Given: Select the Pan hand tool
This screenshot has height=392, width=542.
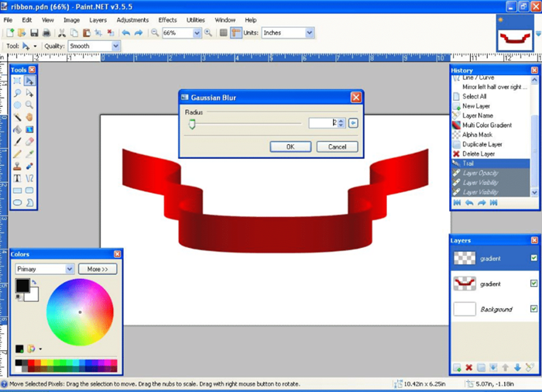Looking at the screenshot, I should pyautogui.click(x=29, y=117).
